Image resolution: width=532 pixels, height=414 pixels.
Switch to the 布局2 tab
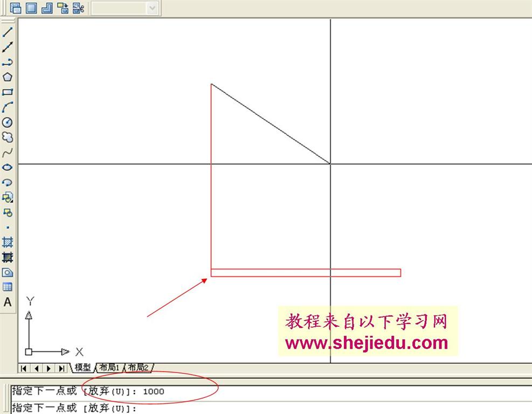[139, 368]
